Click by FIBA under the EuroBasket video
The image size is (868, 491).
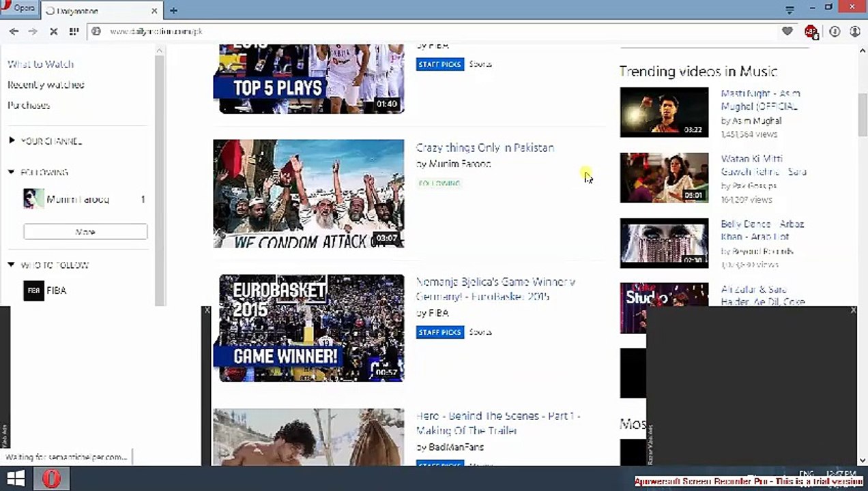(433, 313)
